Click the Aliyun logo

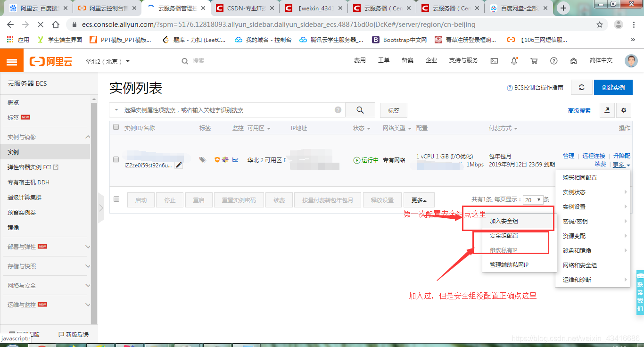tap(51, 61)
